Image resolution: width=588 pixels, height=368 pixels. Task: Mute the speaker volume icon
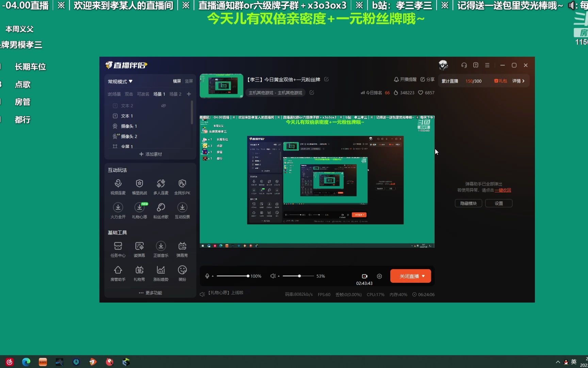[x=273, y=276]
